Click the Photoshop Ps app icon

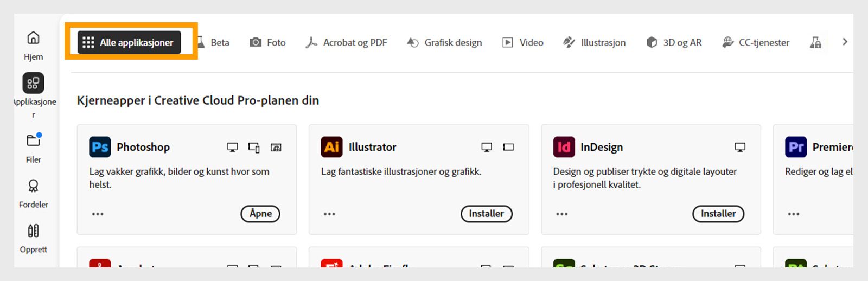100,147
